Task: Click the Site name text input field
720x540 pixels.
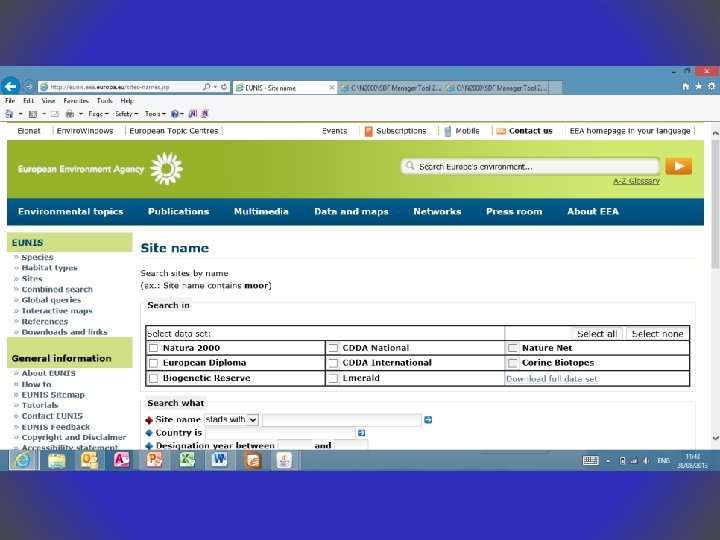Action: tap(342, 420)
